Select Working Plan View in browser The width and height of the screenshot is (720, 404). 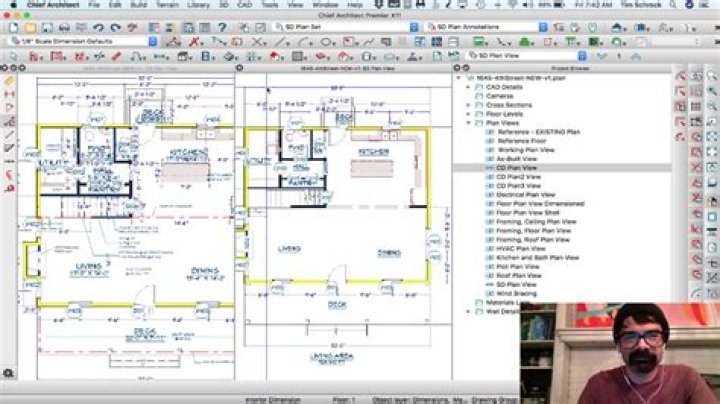tap(526, 150)
